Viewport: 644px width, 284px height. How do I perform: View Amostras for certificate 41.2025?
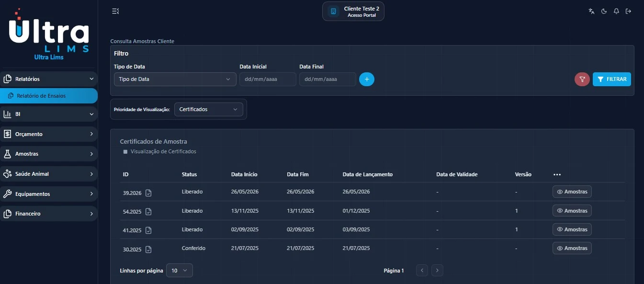tap(572, 229)
